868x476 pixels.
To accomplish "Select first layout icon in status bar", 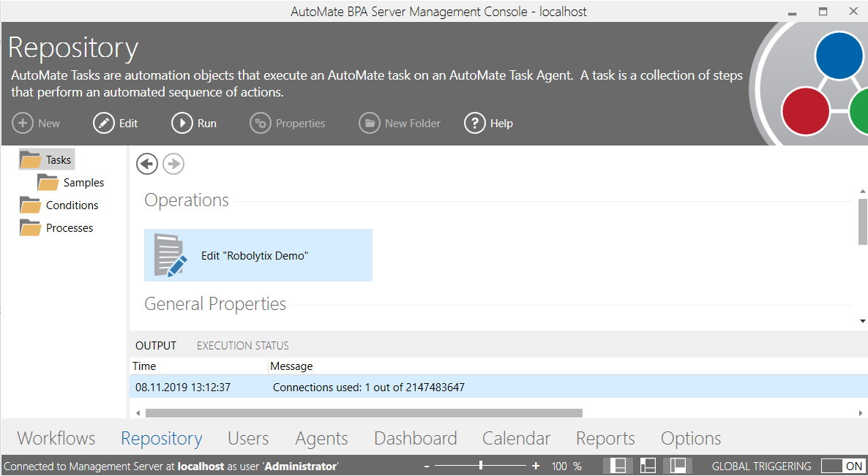I will pyautogui.click(x=617, y=466).
